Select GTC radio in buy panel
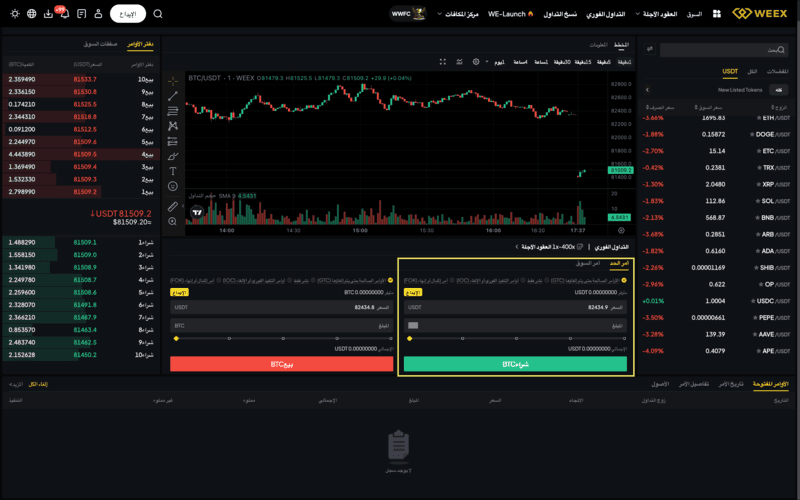This screenshot has width=800, height=500. (623, 281)
